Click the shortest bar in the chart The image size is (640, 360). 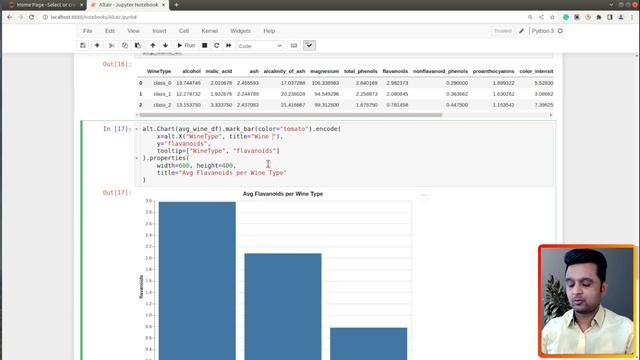point(369,344)
